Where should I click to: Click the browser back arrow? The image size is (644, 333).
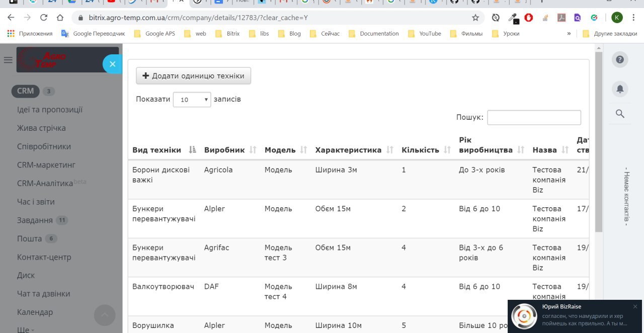(x=11, y=18)
